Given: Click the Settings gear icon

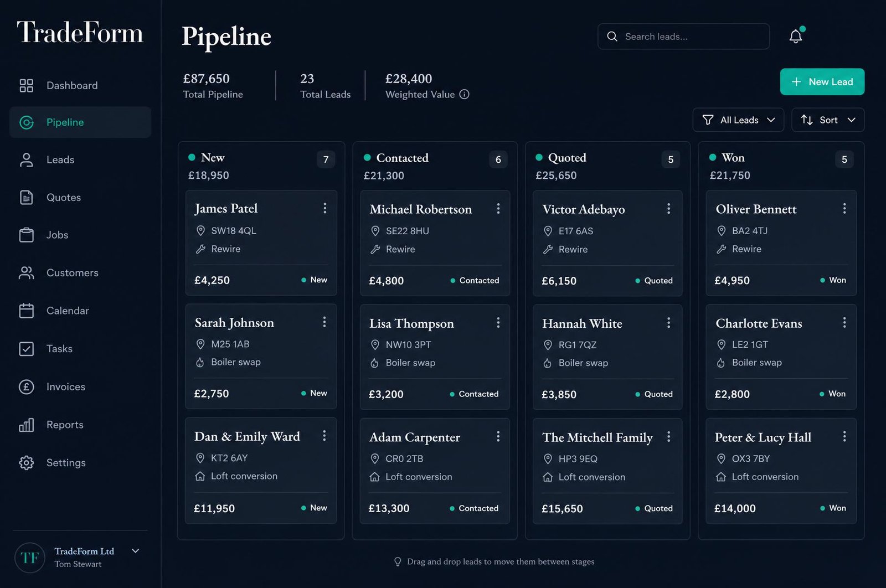Looking at the screenshot, I should click(x=26, y=462).
